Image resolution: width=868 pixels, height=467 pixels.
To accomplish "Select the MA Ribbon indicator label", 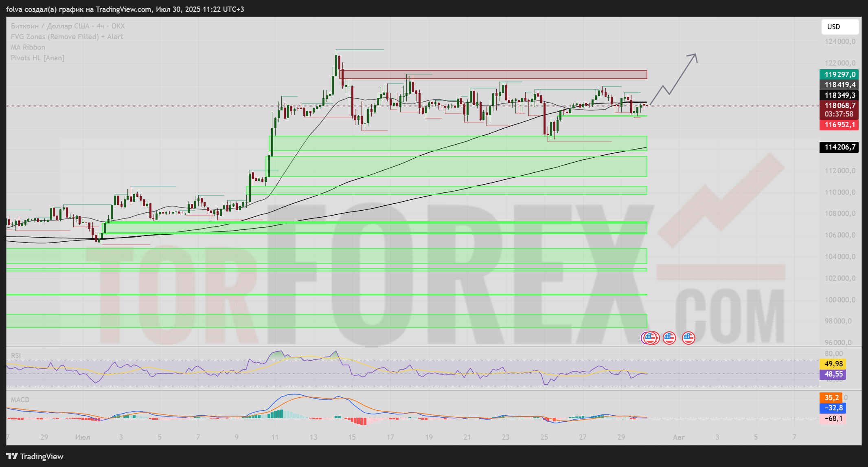I will (x=28, y=47).
